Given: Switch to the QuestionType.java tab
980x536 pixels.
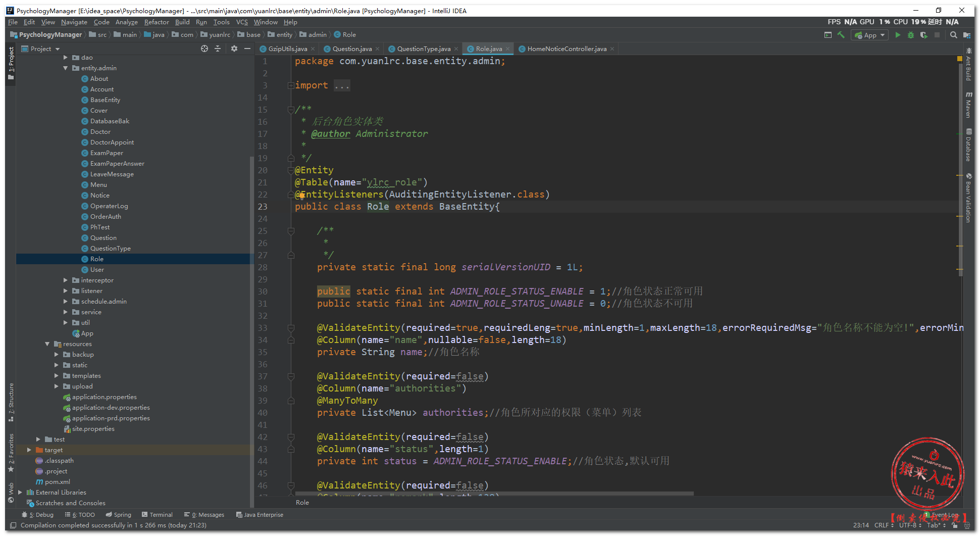Looking at the screenshot, I should click(423, 49).
